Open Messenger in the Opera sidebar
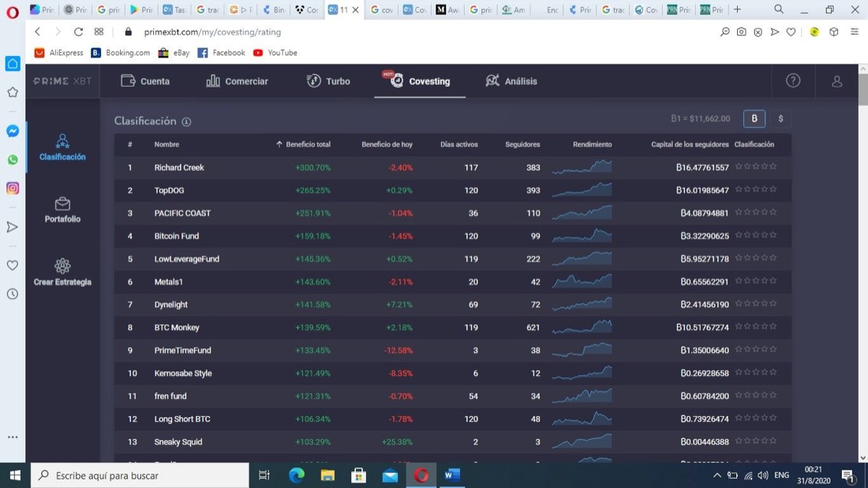Image resolution: width=868 pixels, height=488 pixels. pos(13,131)
